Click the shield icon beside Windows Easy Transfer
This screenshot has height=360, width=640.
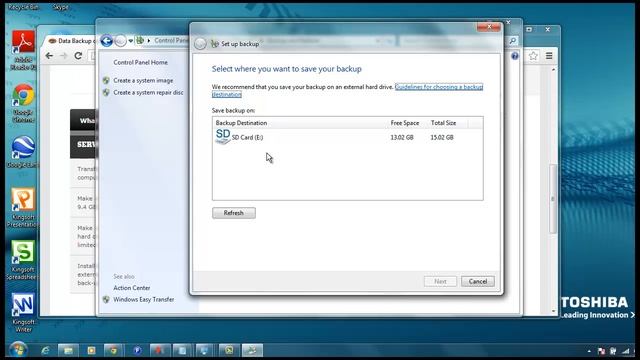click(x=106, y=299)
